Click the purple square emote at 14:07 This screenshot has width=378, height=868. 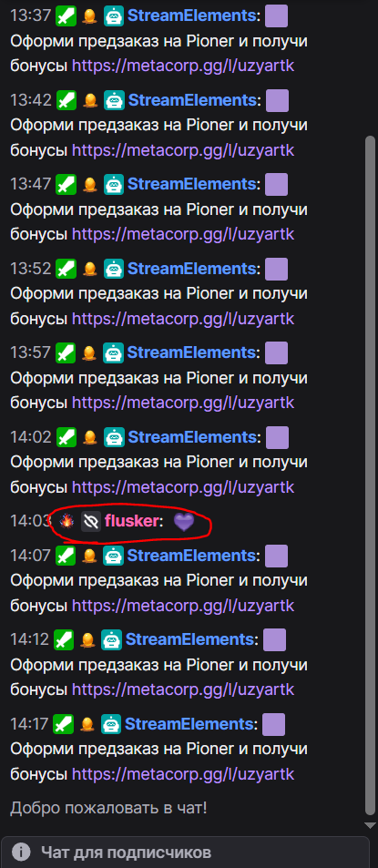[x=277, y=556]
